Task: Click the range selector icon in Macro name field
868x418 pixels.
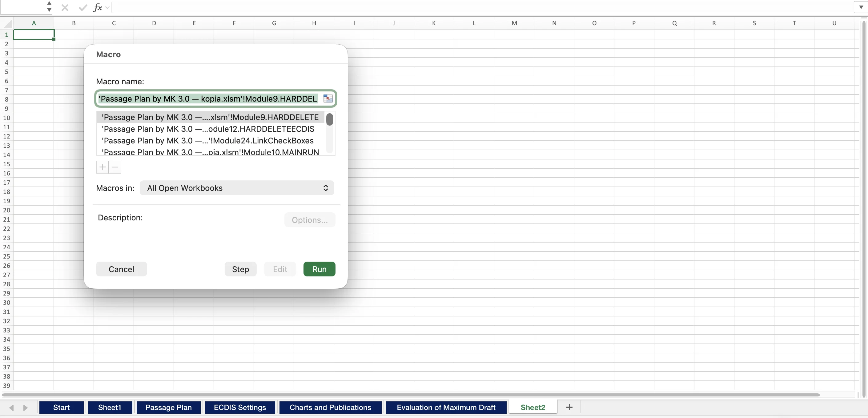Action: pos(328,98)
